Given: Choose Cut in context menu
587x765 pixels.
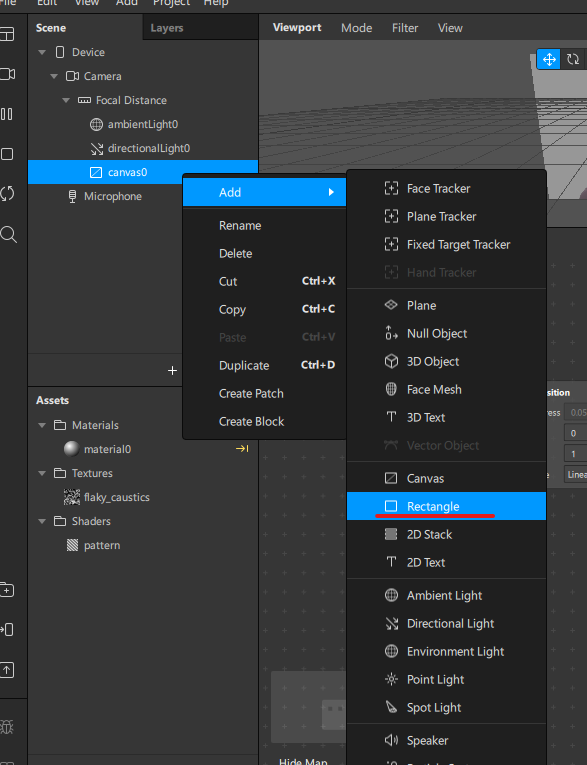Looking at the screenshot, I should click(x=264, y=281).
